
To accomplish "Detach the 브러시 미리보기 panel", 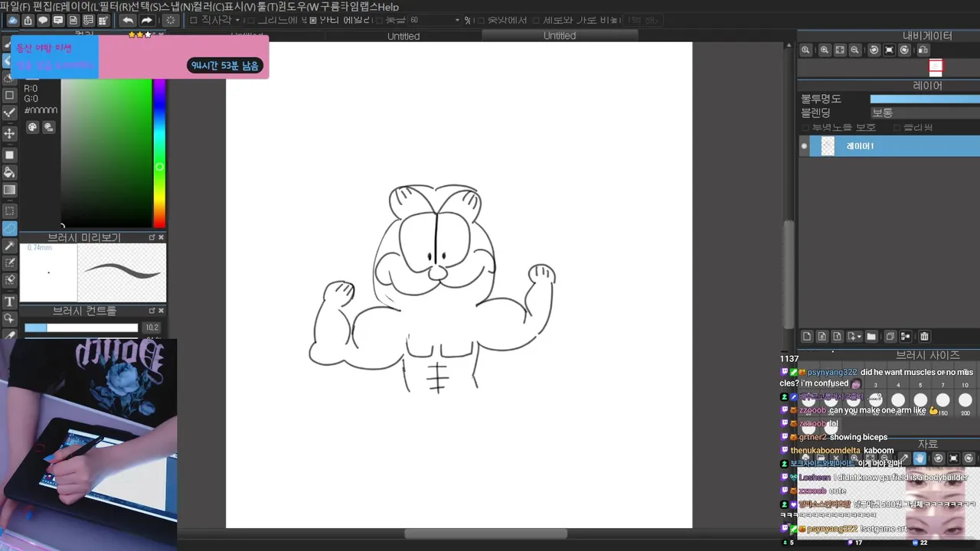I will (x=152, y=237).
